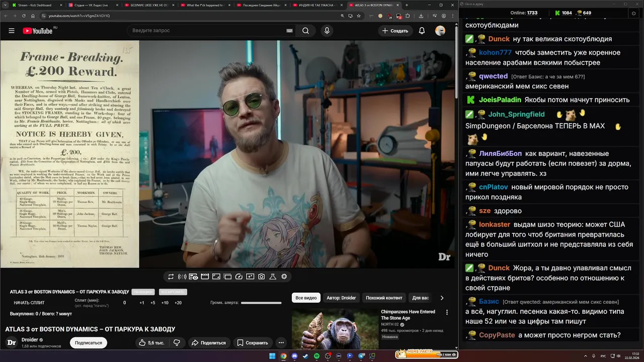Click the Поделиться button
The image size is (644, 362).
coord(209,343)
